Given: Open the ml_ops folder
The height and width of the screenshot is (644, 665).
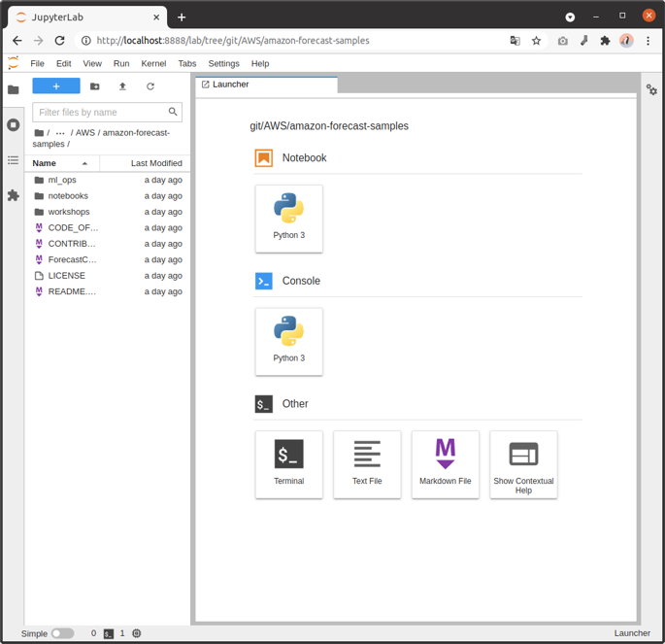Looking at the screenshot, I should (108, 180).
